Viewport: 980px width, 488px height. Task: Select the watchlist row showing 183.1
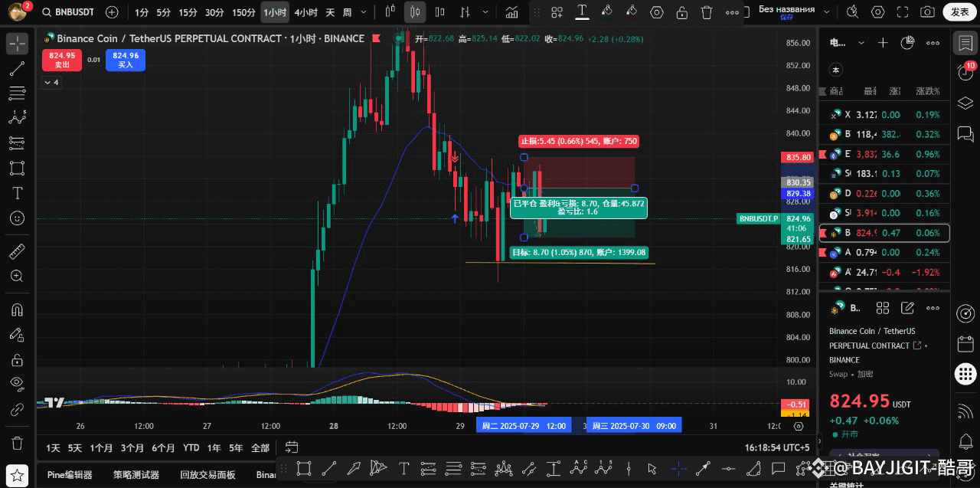click(884, 173)
